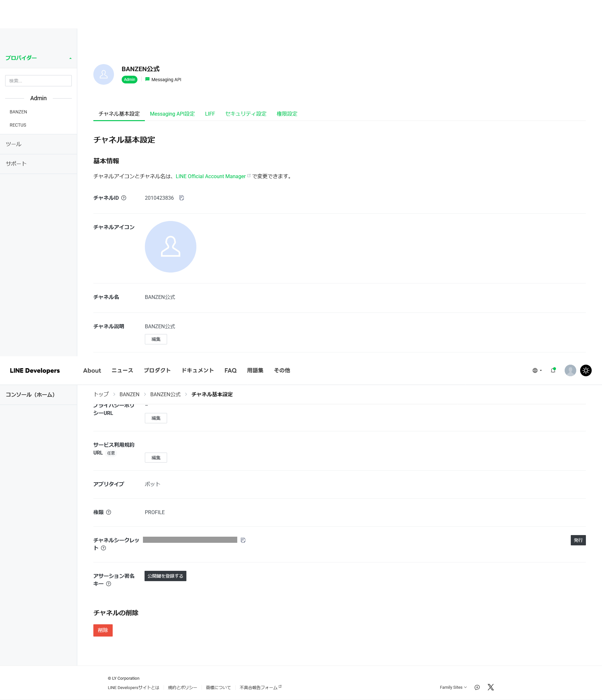Viewport: 602px width, 700px height.
Task: Open the notifications bell
Action: coord(553,370)
